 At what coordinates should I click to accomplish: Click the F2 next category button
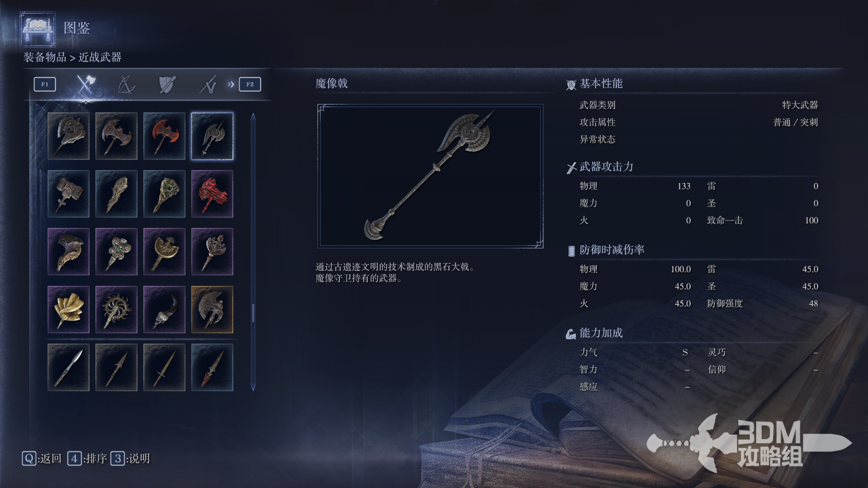[250, 84]
